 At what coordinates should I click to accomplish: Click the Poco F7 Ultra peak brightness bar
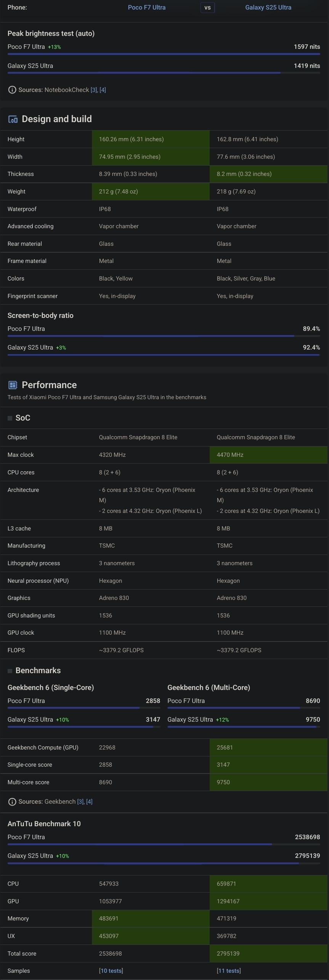pos(164,54)
